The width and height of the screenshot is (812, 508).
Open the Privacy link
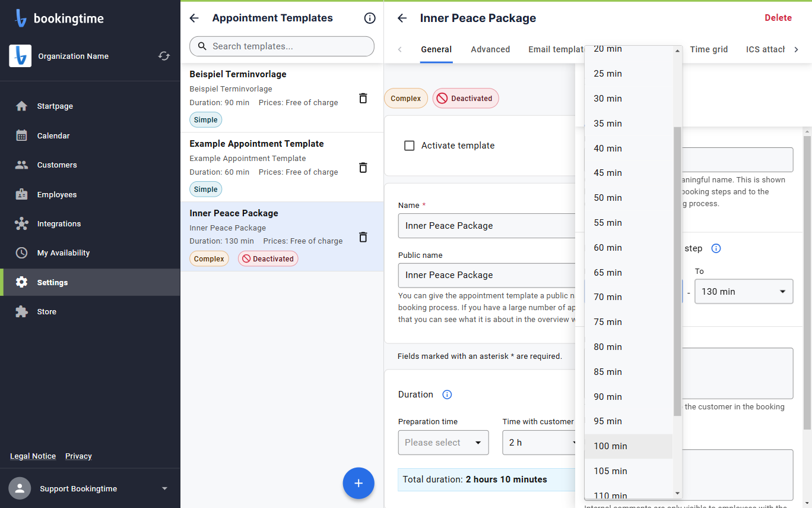(x=78, y=456)
